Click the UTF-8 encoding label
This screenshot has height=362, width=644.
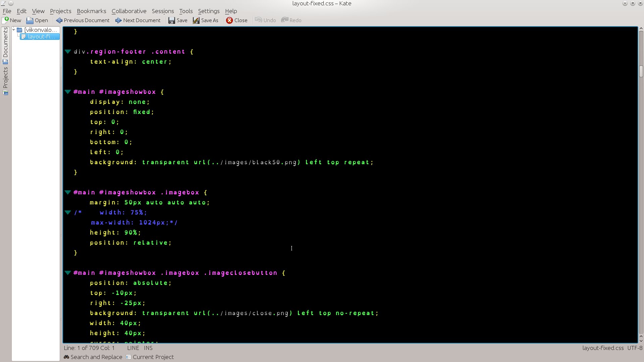coord(635,348)
